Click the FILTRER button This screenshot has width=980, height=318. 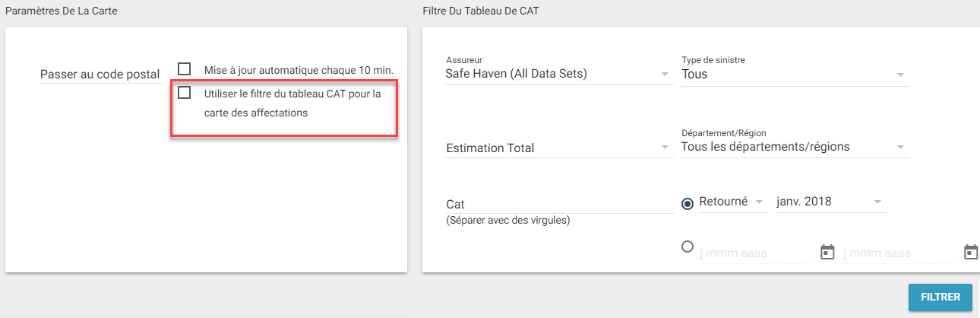[x=940, y=297]
